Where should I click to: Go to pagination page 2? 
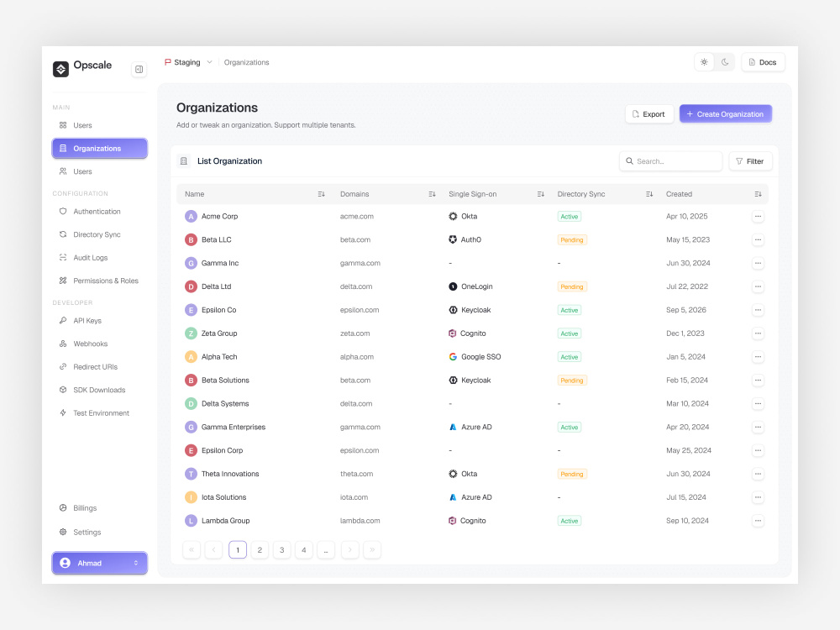260,549
